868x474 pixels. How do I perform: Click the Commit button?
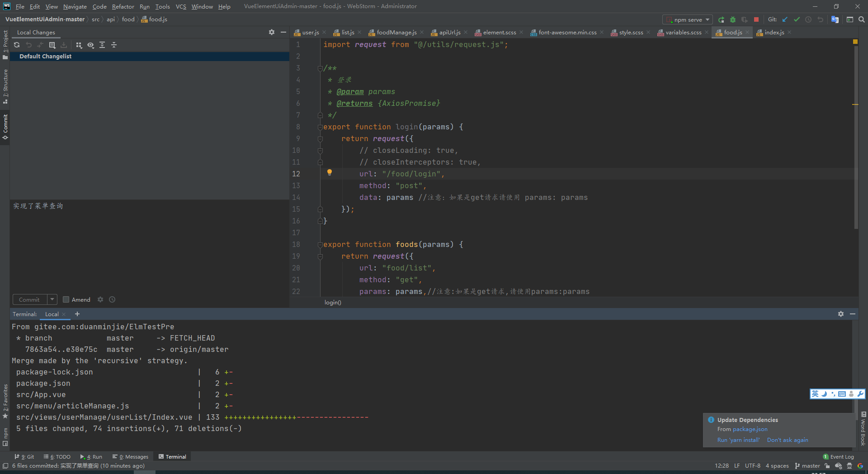[29, 299]
